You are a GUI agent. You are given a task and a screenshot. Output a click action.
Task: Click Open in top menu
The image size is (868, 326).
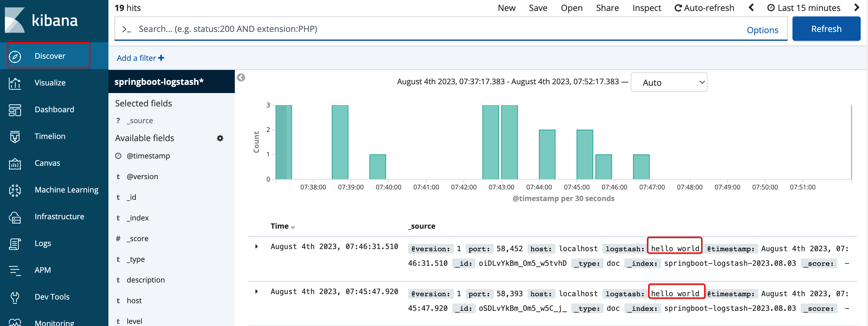pos(571,8)
